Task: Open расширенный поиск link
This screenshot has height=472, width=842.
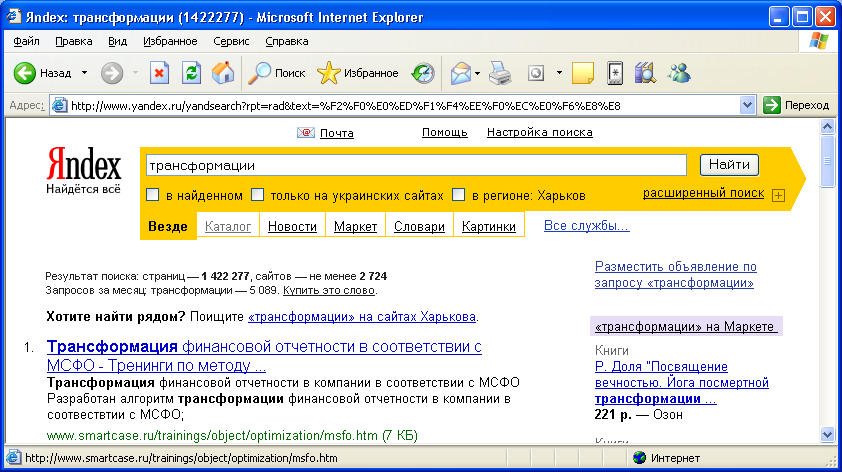Action: click(703, 193)
